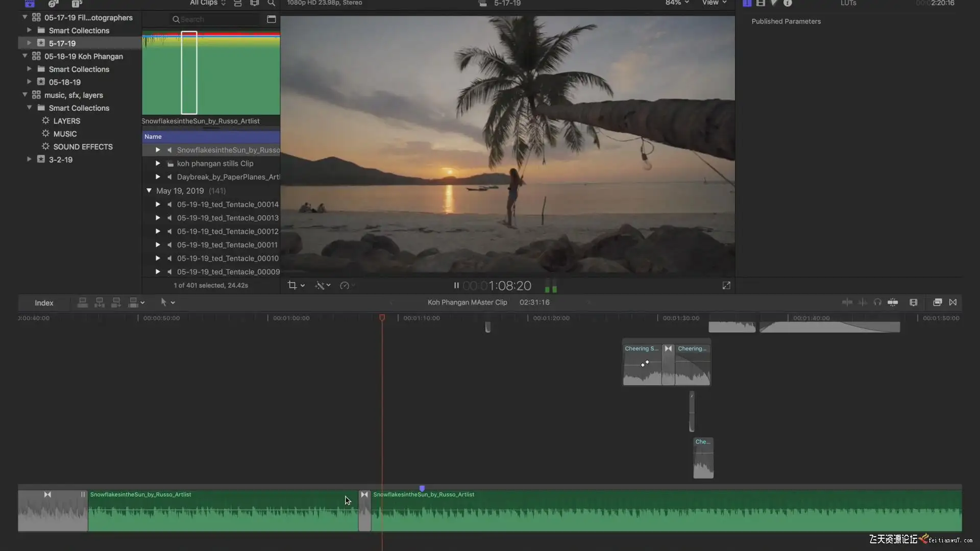
Task: Open the View dropdown menu
Action: [714, 3]
